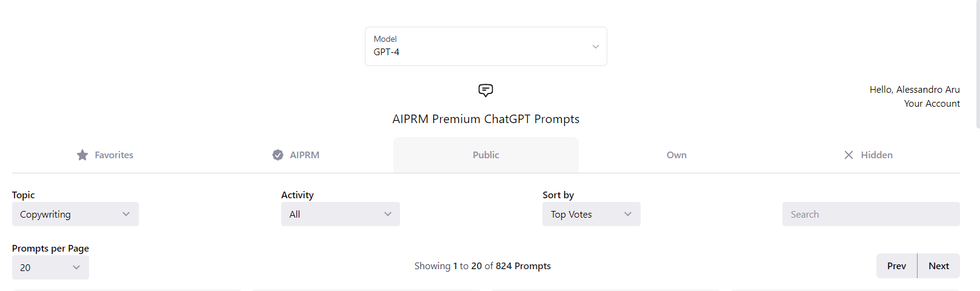Click the page vertical scrollbar

(977, 64)
